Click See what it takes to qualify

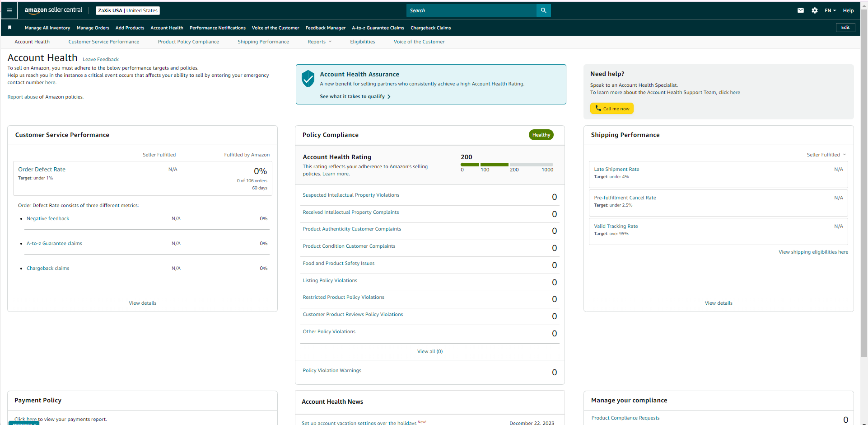click(355, 96)
